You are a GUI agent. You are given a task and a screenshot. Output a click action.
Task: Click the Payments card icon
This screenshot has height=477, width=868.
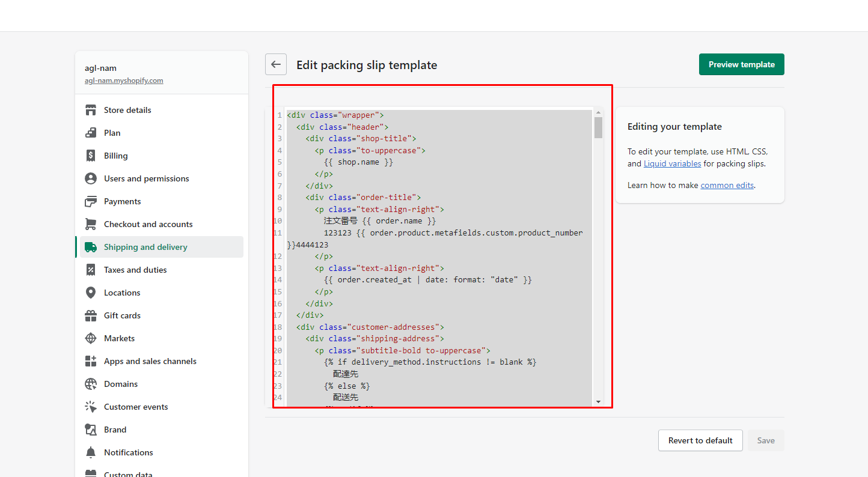click(x=91, y=201)
